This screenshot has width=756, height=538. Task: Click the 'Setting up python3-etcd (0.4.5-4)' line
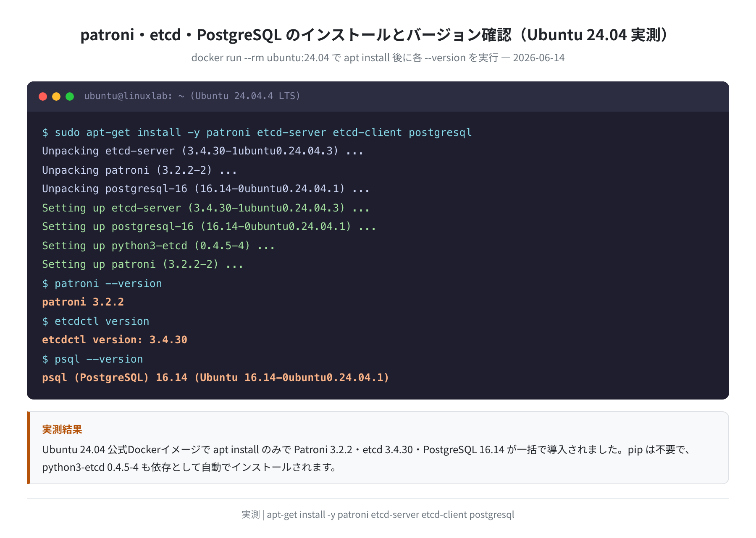(x=158, y=245)
